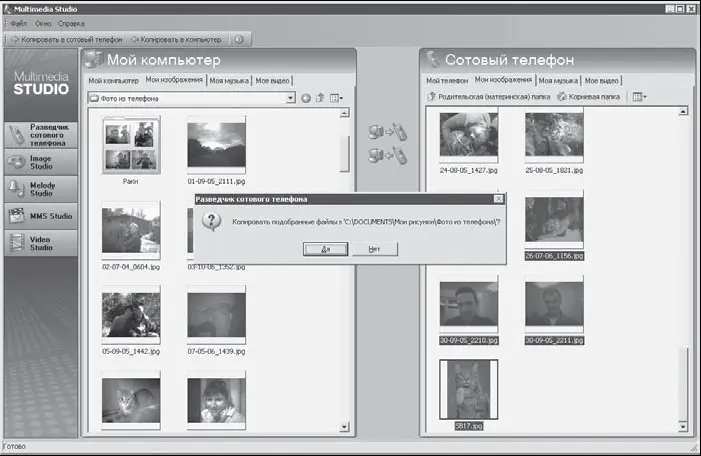Click back navigation icon in computer panel
Screen dimensions: 701x456
tap(306, 98)
